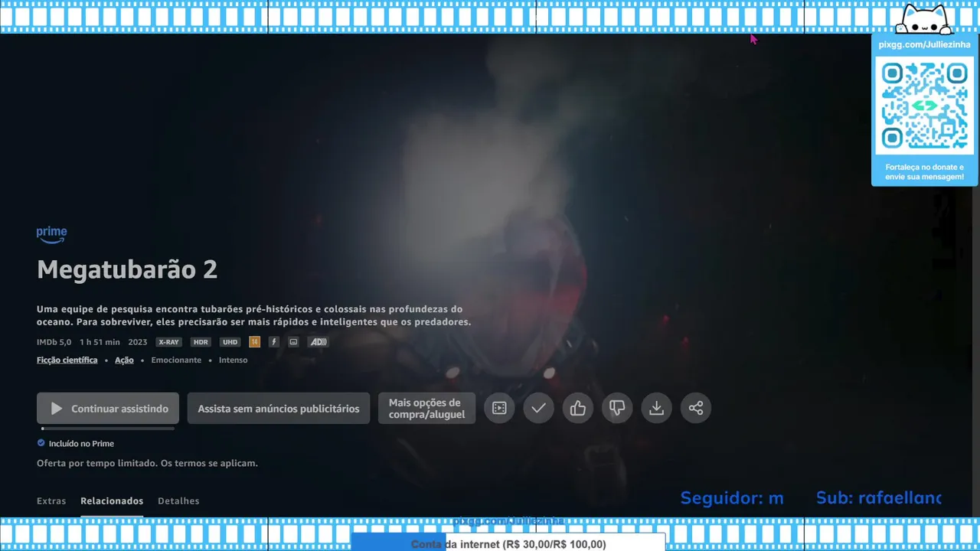Open the Ficção científica genre link
The image size is (980, 551).
67,360
